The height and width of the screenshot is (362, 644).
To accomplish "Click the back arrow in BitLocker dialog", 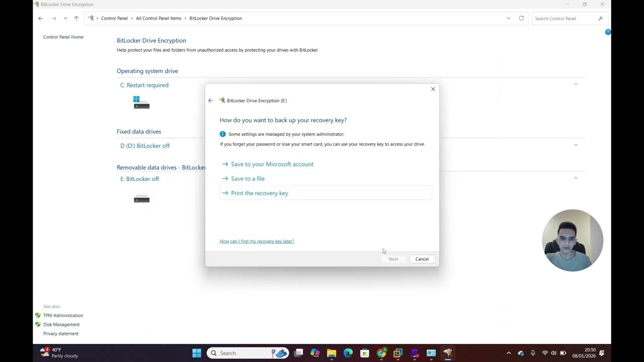I will tap(210, 101).
